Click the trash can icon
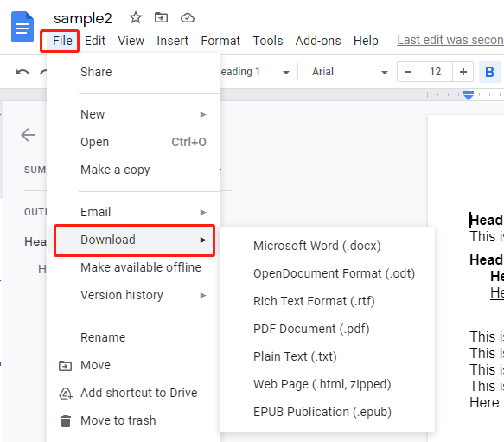 tap(66, 421)
